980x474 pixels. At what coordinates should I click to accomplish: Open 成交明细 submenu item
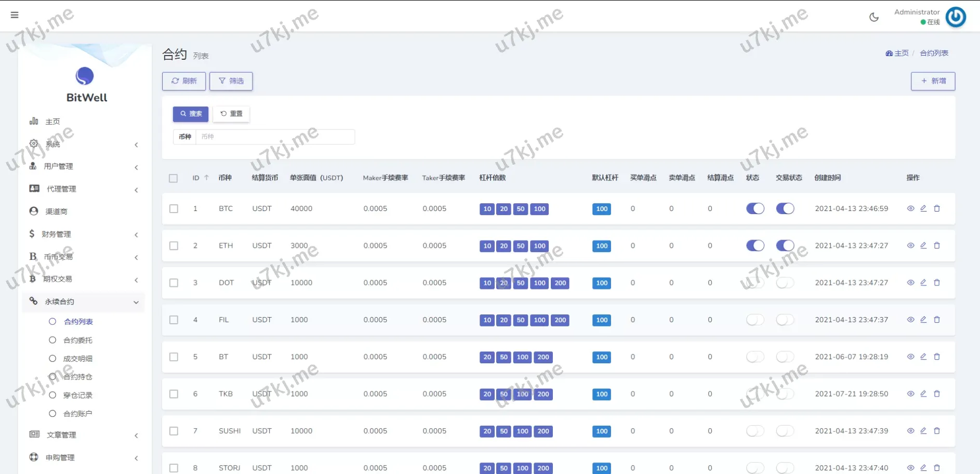coord(78,359)
